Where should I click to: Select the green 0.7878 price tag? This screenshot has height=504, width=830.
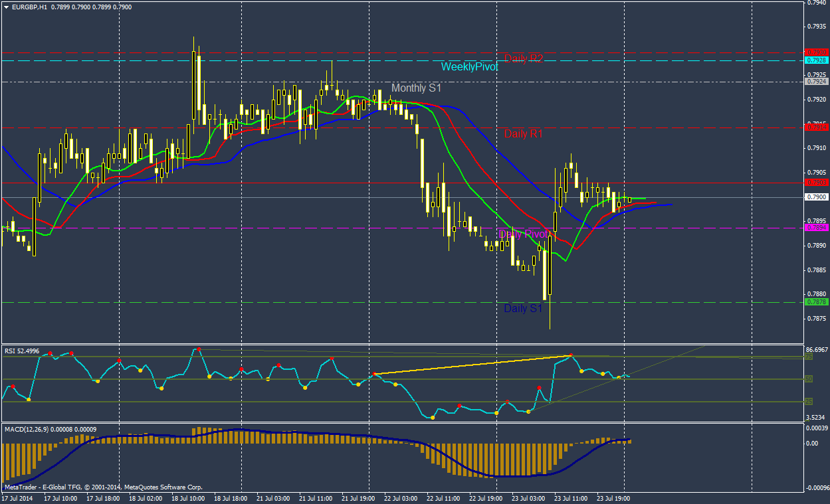tap(815, 302)
